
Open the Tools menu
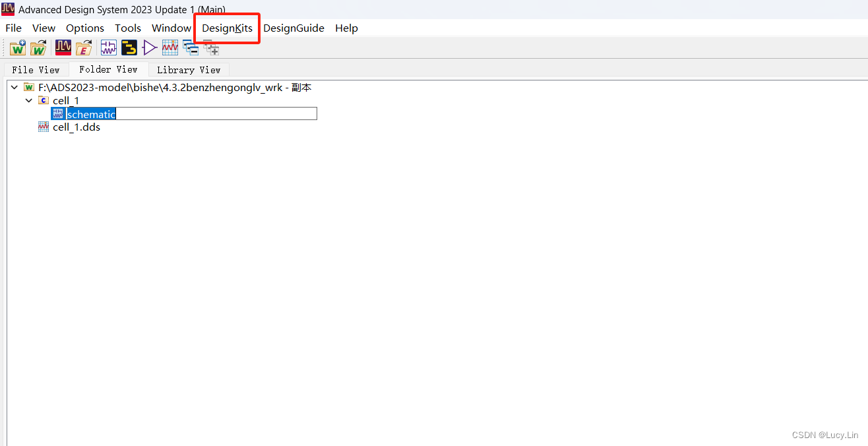coord(128,28)
